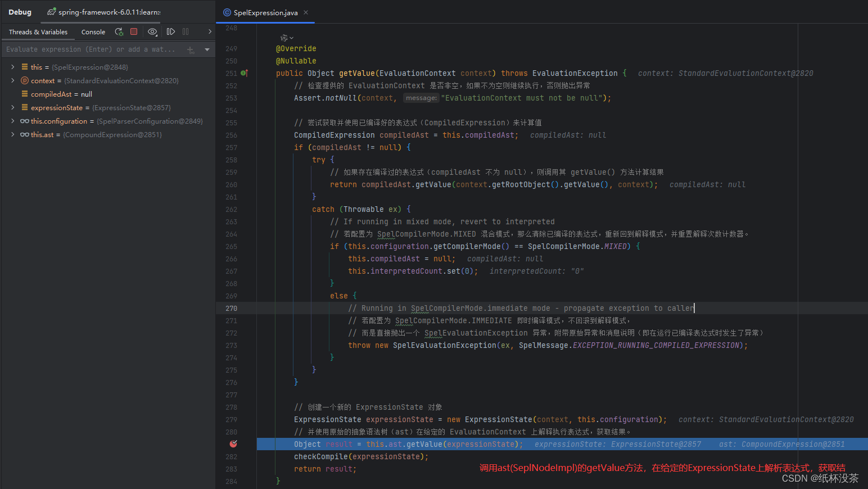Stop the debug session
Screen dimensions: 868x489
tap(134, 32)
